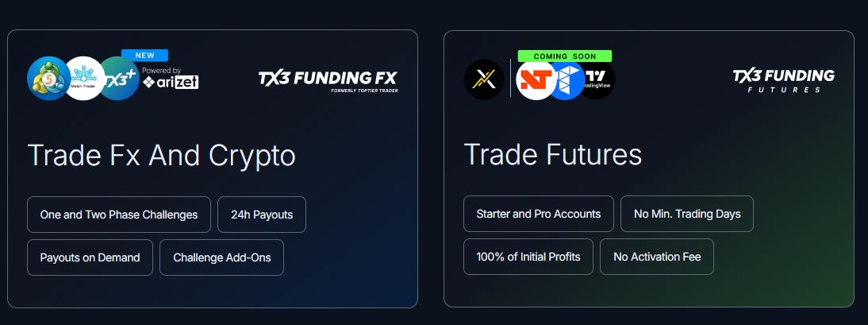Select the Match-Trader platform icon
The height and width of the screenshot is (325, 868).
click(83, 79)
